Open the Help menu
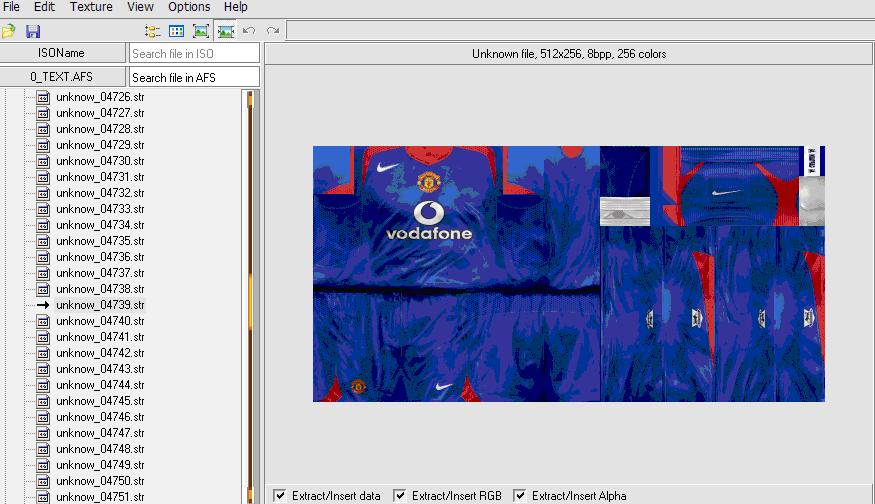 pyautogui.click(x=235, y=7)
